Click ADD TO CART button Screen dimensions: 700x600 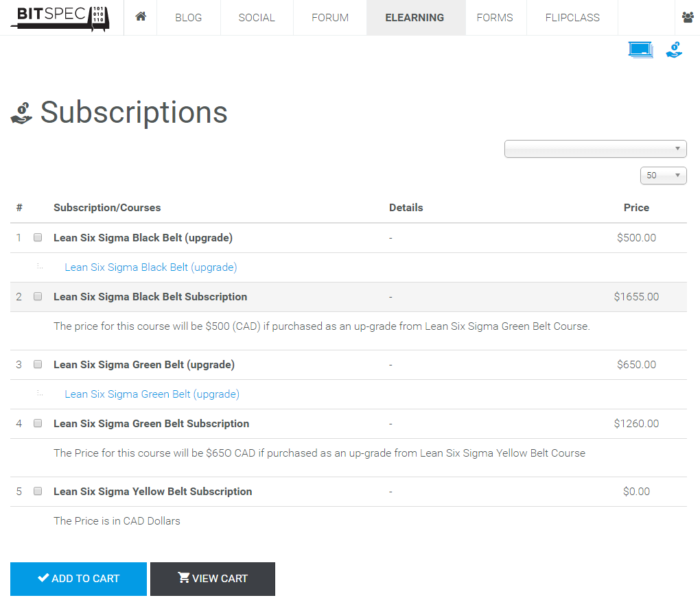point(78,579)
